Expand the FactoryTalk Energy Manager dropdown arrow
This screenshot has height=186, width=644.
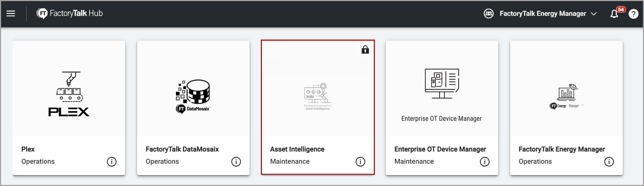(x=594, y=14)
